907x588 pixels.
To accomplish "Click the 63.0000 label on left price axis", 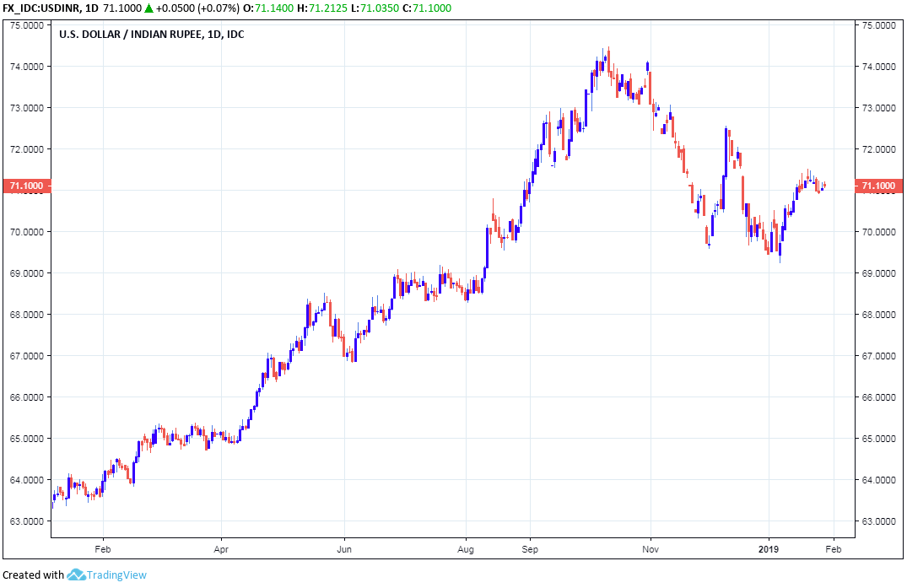I will coord(25,521).
